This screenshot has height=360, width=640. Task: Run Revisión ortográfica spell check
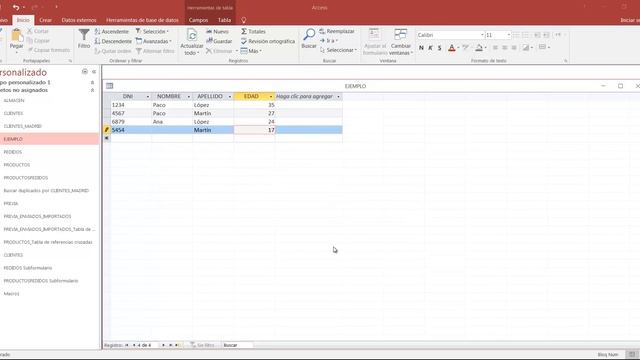pyautogui.click(x=268, y=41)
